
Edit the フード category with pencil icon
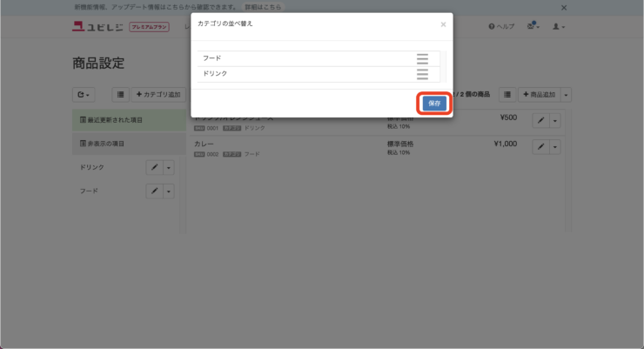[x=154, y=191]
